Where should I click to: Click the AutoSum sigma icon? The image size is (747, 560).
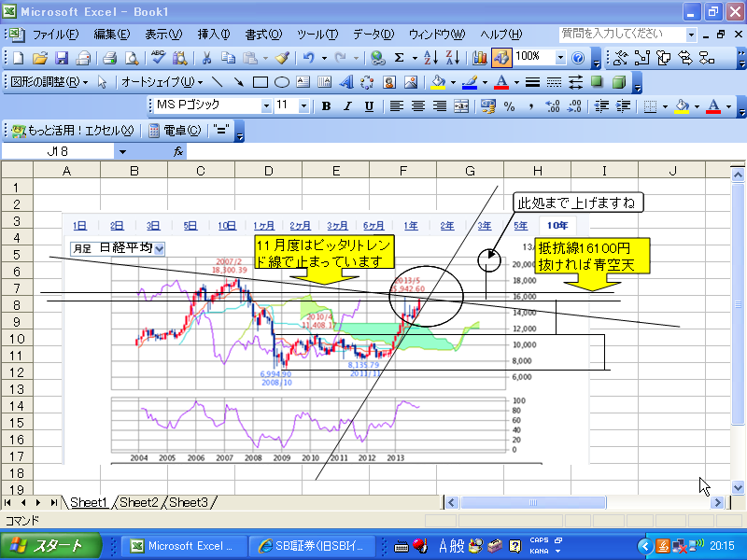(400, 58)
